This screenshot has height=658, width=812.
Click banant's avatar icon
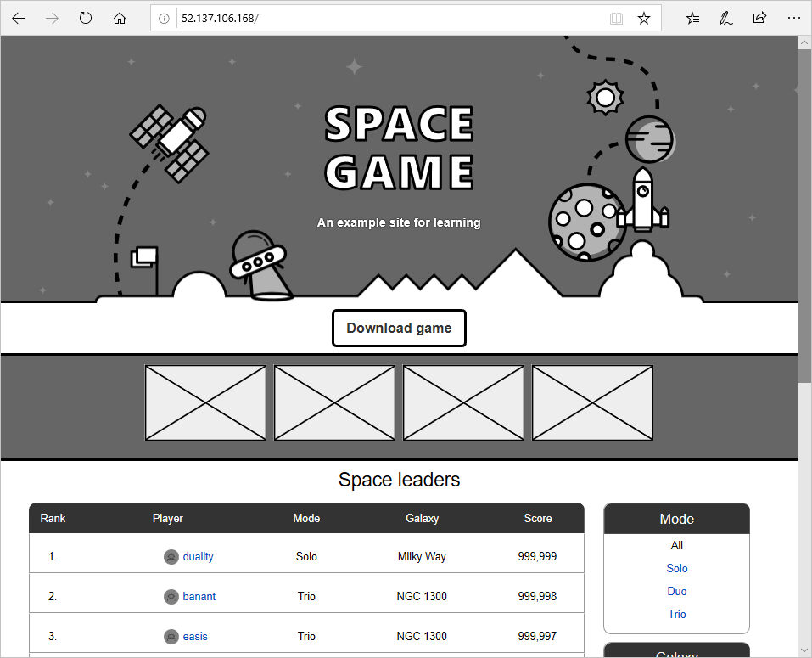(x=171, y=597)
